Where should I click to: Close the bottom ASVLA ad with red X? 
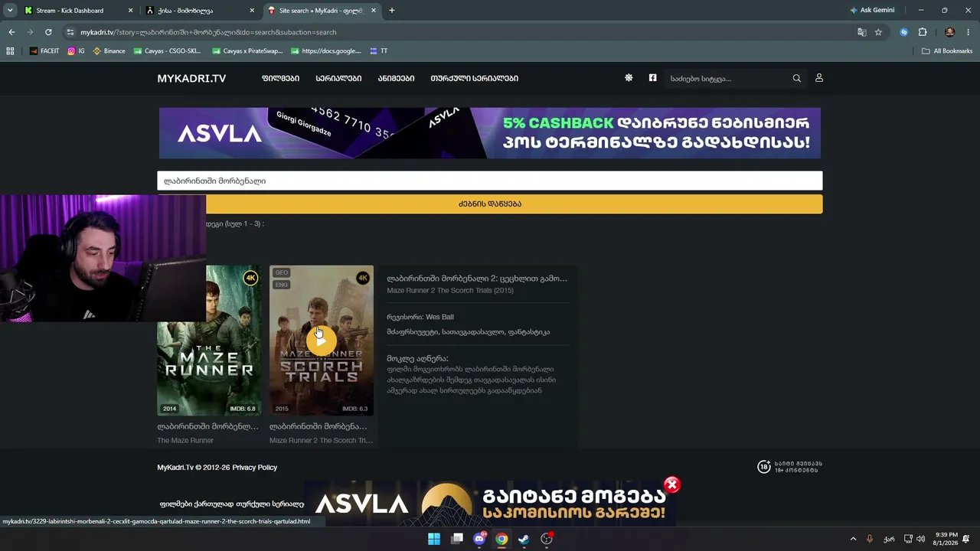click(x=671, y=484)
